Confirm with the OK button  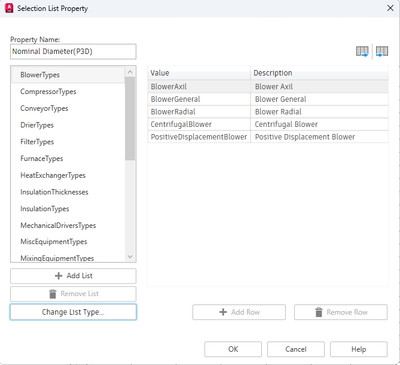pos(233,349)
